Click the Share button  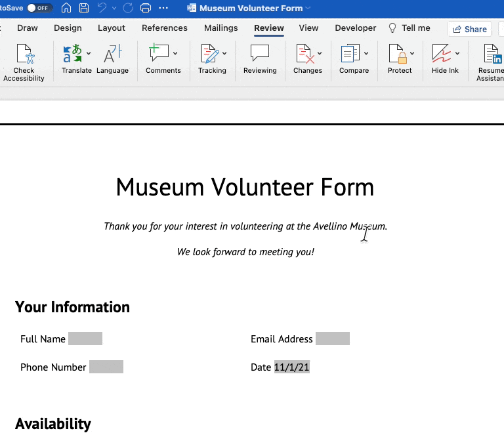469,29
